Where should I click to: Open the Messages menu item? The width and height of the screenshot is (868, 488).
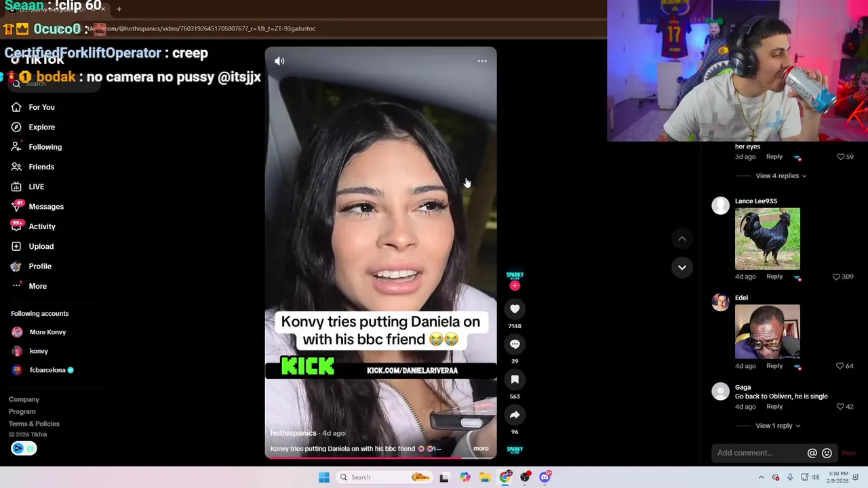(x=46, y=206)
